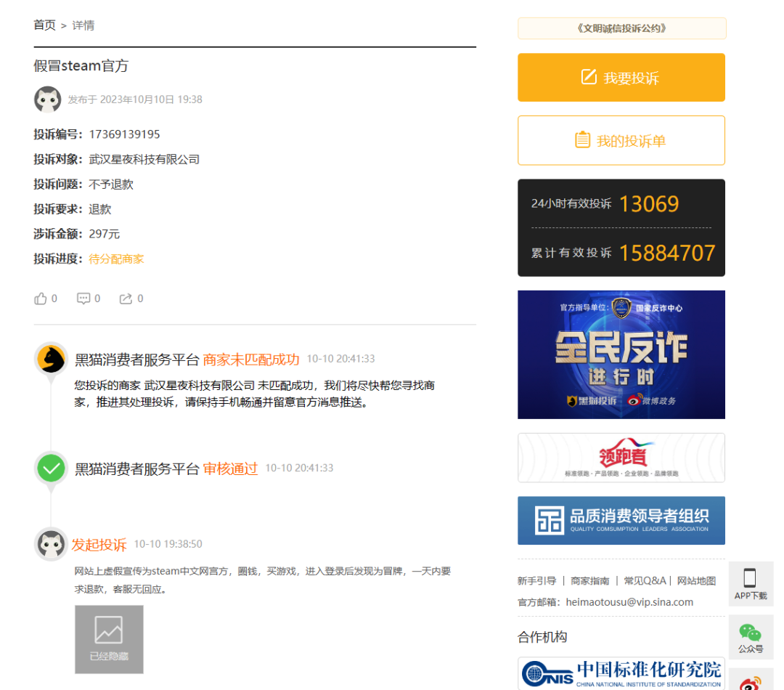Click the 我要投诉 orange button
The height and width of the screenshot is (690, 784).
click(x=621, y=78)
